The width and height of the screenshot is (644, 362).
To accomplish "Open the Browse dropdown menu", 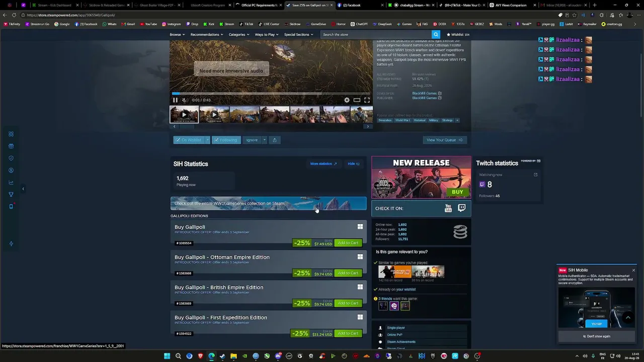I will [177, 35].
